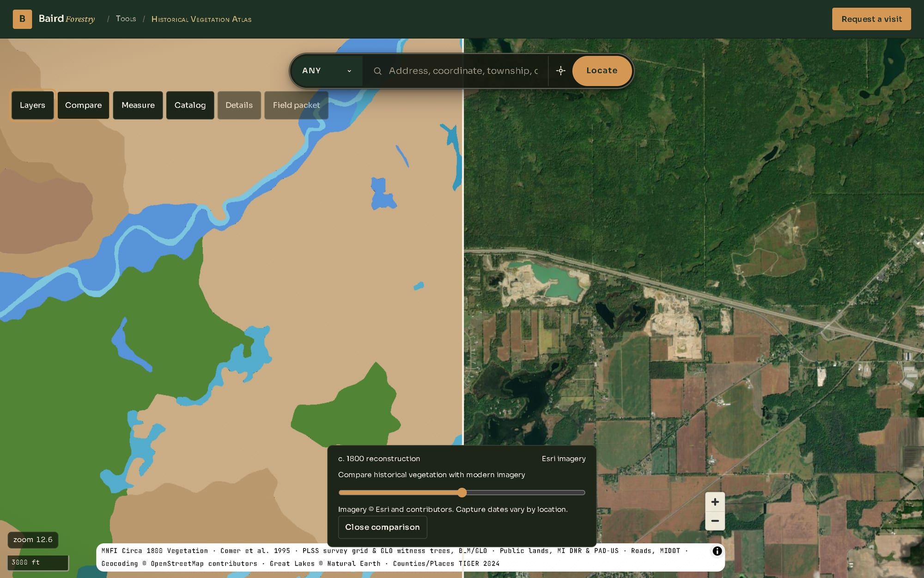Screen dimensions: 924x578
Task: Click the 'zoom 12.6' indicator
Action: tap(33, 540)
